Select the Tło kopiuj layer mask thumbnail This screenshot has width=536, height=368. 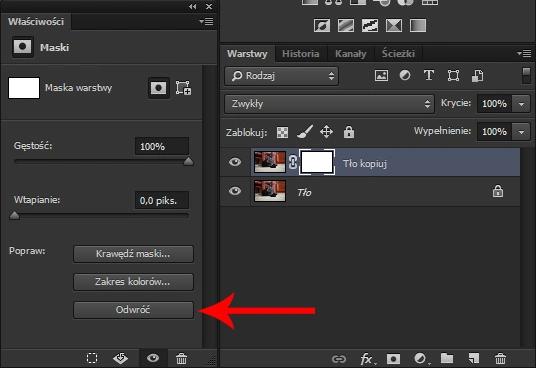point(317,162)
